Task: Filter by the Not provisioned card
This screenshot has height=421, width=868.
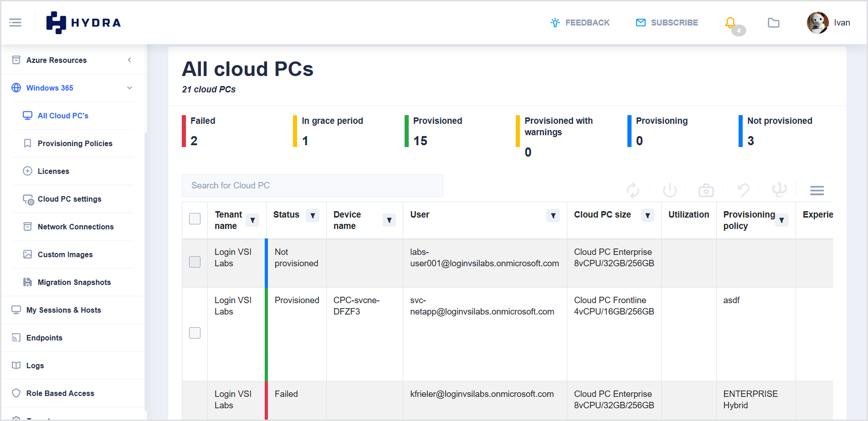Action: (776, 131)
